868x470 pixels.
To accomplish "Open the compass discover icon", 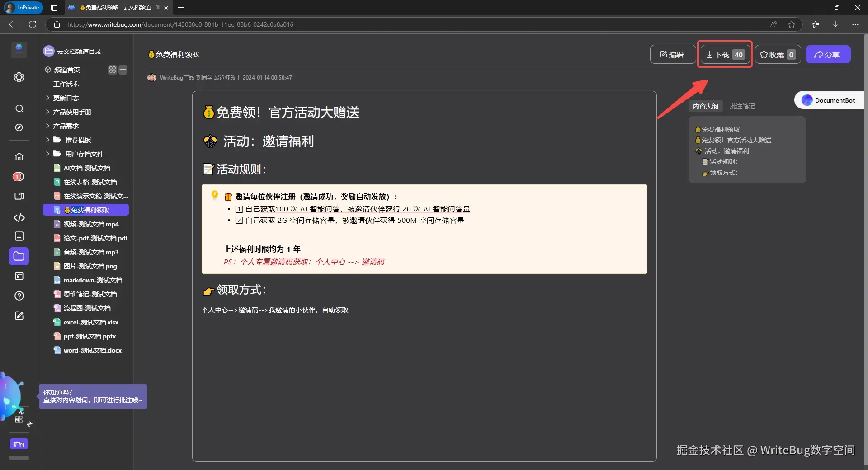I will (x=19, y=128).
